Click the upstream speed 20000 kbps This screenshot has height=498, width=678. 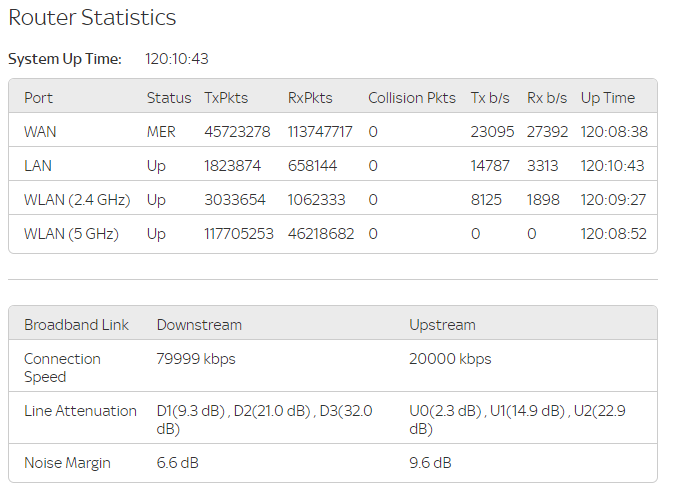point(450,359)
